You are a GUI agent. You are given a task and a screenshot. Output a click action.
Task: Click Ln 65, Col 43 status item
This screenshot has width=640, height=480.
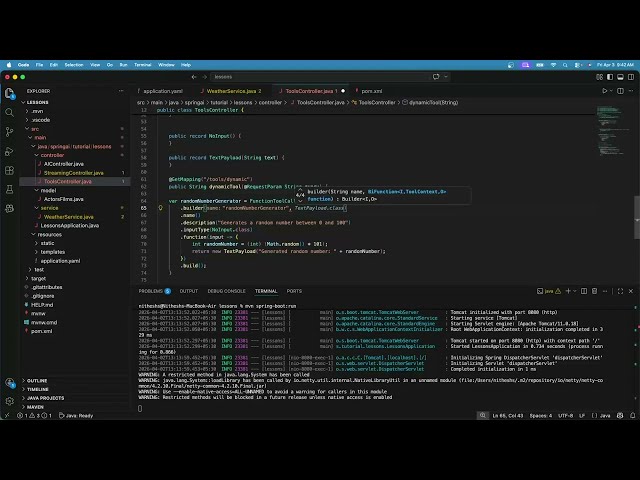(x=507, y=416)
